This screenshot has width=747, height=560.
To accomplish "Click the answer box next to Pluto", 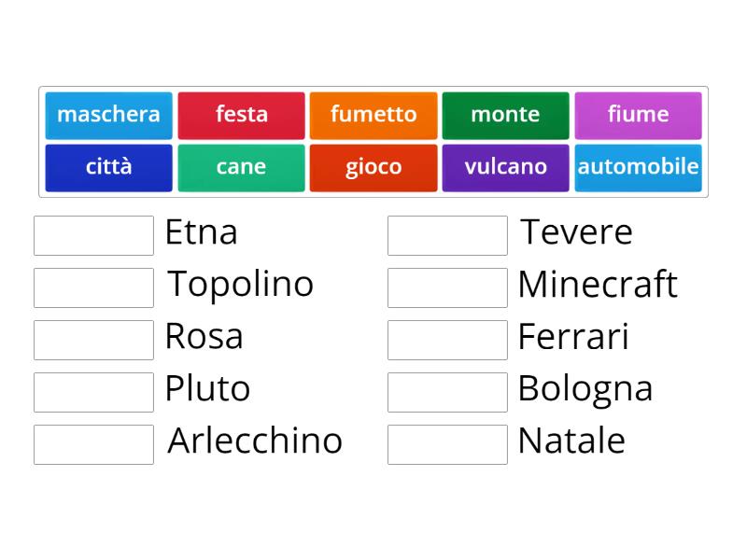I will click(92, 392).
